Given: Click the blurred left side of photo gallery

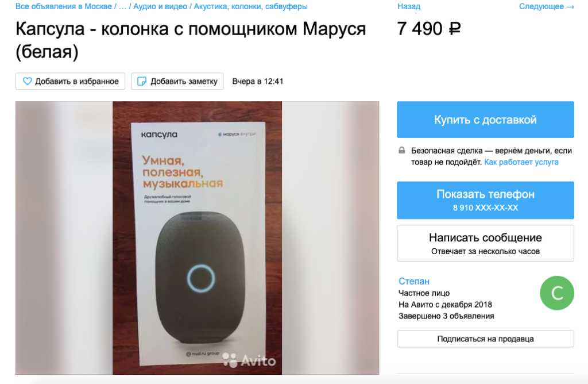Looking at the screenshot, I should [x=64, y=237].
